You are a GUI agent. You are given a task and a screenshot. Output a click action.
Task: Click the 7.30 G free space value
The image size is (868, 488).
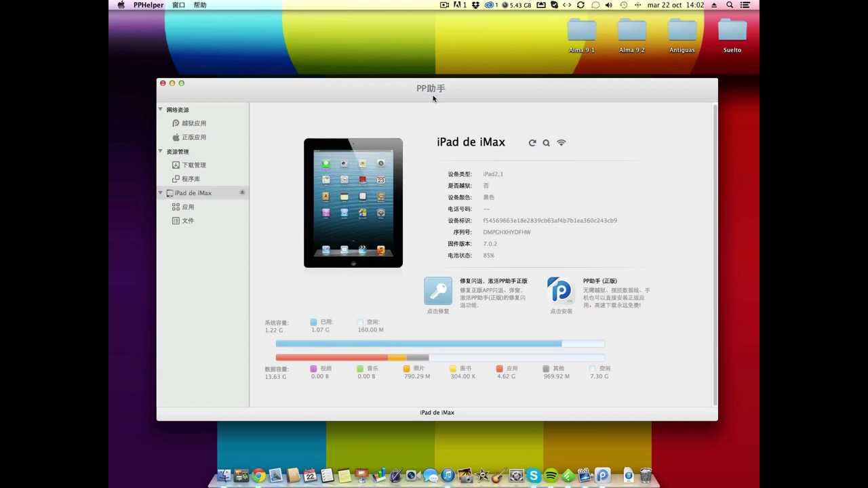tap(599, 376)
